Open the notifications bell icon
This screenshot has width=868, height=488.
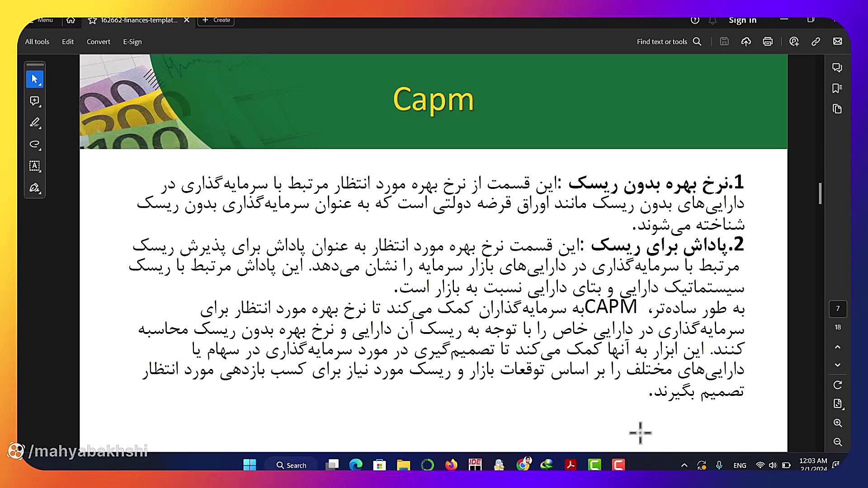pyautogui.click(x=712, y=20)
